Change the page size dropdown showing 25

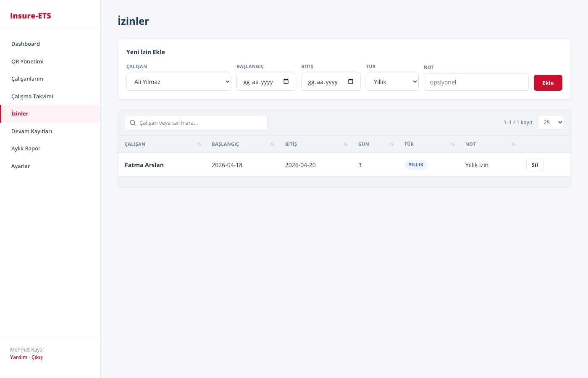click(x=551, y=123)
